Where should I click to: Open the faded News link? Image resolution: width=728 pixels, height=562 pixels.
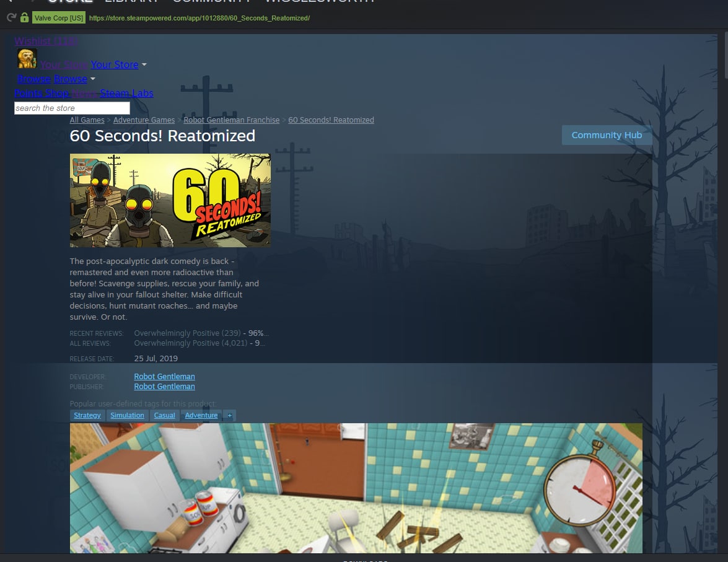pos(84,94)
